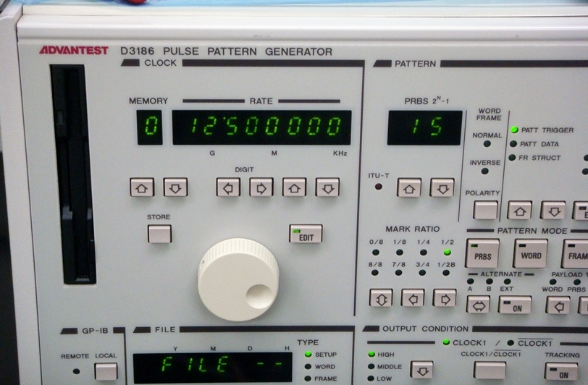
Task: Point at the FR STRUCT indicator LED
Action: pyautogui.click(x=512, y=158)
